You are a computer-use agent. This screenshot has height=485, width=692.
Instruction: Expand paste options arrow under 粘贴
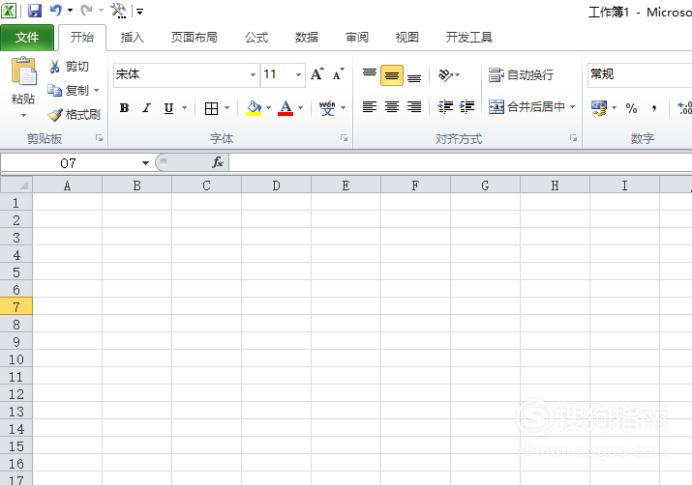point(23,116)
